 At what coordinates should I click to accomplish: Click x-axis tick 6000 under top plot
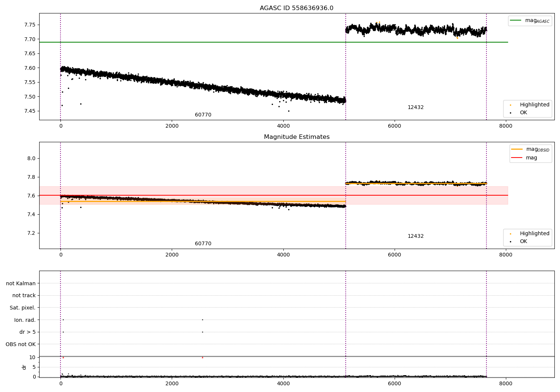[395, 126]
